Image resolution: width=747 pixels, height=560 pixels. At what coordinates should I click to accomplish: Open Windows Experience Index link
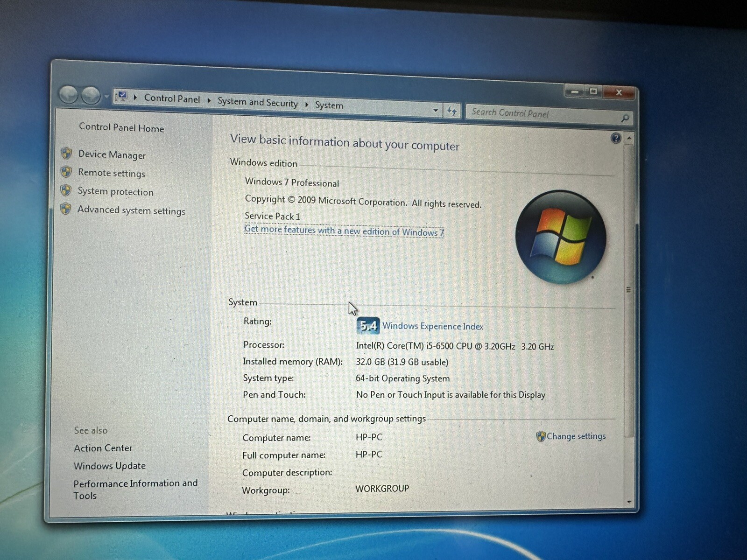(x=433, y=326)
